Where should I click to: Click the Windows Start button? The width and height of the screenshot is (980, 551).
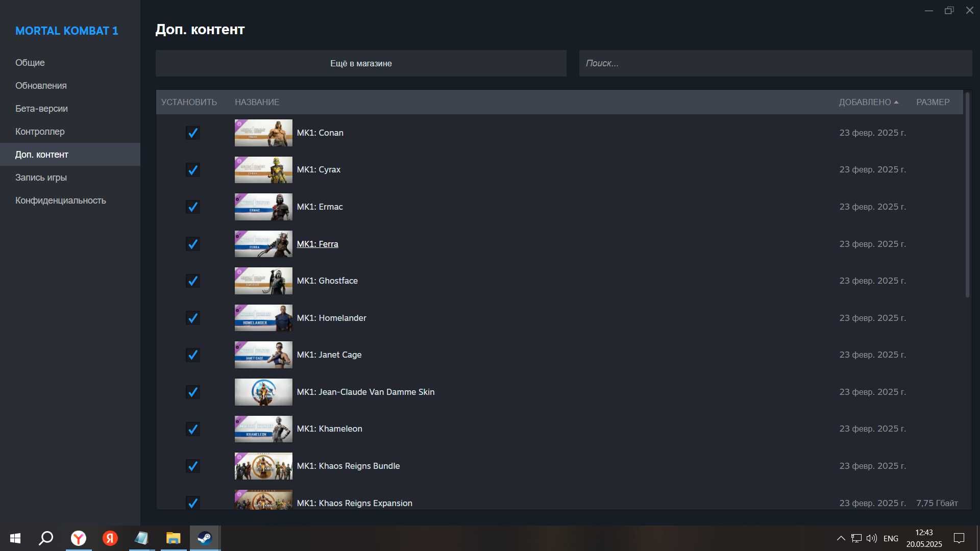point(15,538)
